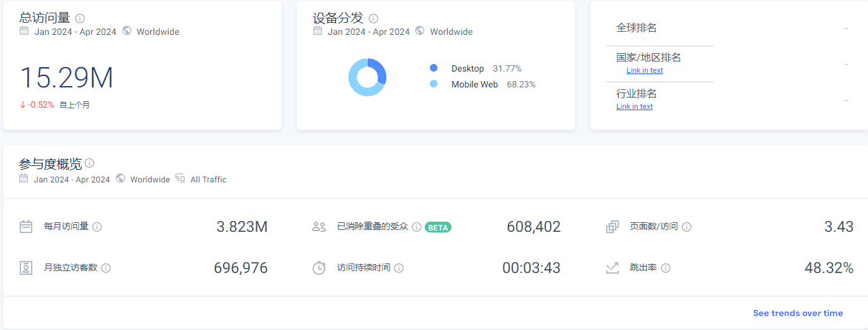Click Jan 2024 - Apr 2024 in 设备分发 card

[369, 32]
